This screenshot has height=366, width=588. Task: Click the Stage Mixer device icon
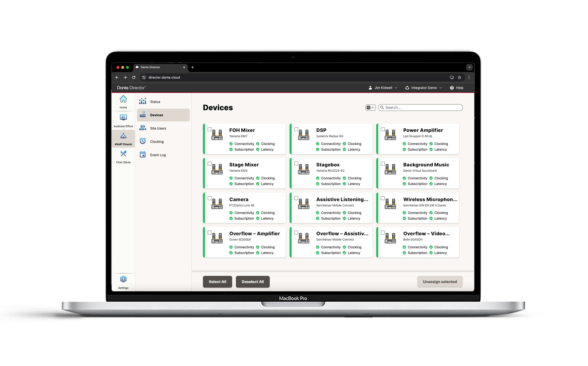point(217,169)
